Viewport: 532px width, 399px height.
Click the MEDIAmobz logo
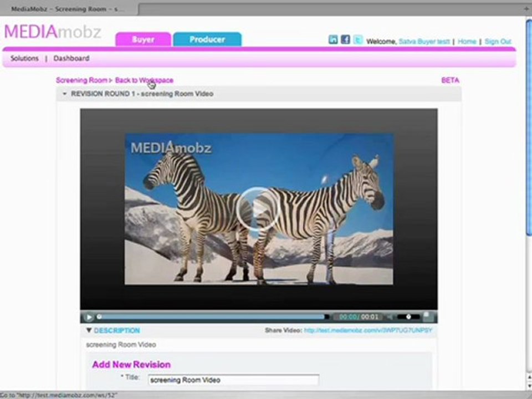tap(53, 32)
